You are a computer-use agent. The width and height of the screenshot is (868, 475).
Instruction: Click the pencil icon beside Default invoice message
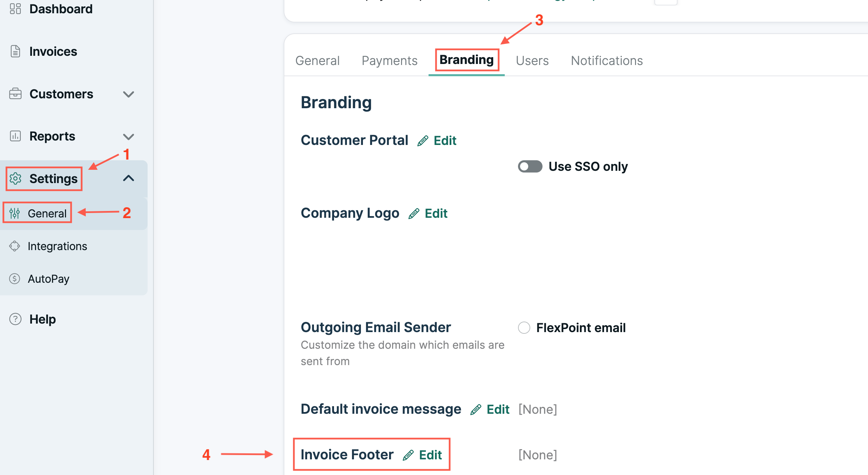tap(475, 409)
